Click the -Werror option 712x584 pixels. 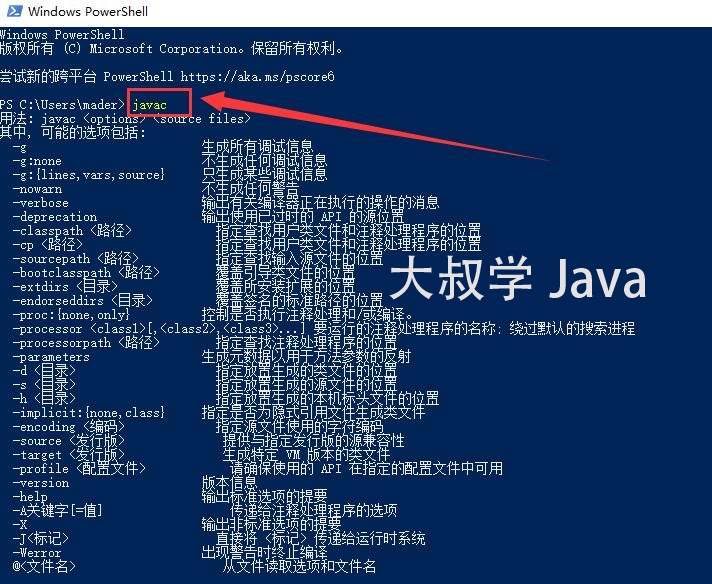click(x=37, y=553)
